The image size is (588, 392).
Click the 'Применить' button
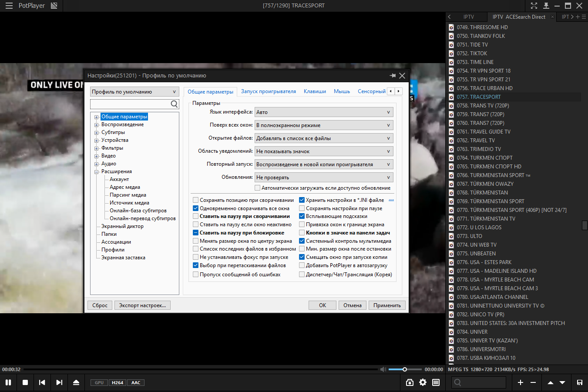pos(387,305)
